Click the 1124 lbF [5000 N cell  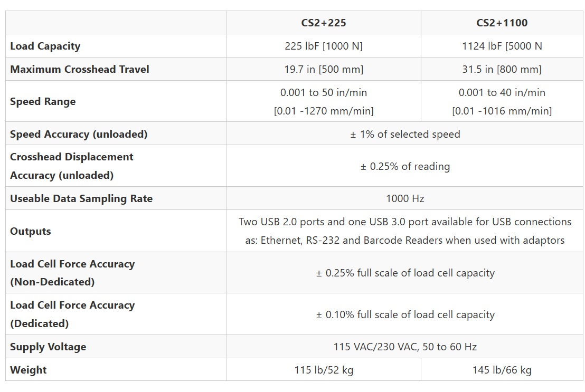click(x=502, y=46)
